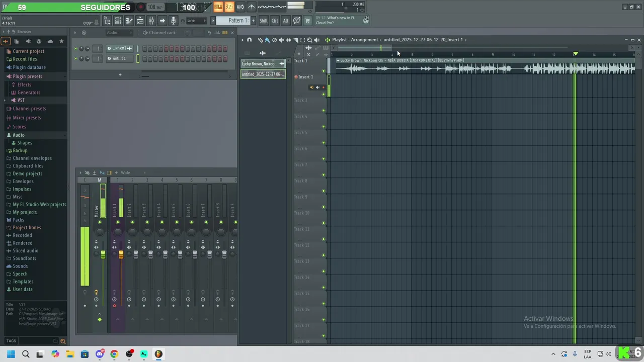Open the Mixer options arrow menu
This screenshot has width=644, height=362.
pos(80,172)
